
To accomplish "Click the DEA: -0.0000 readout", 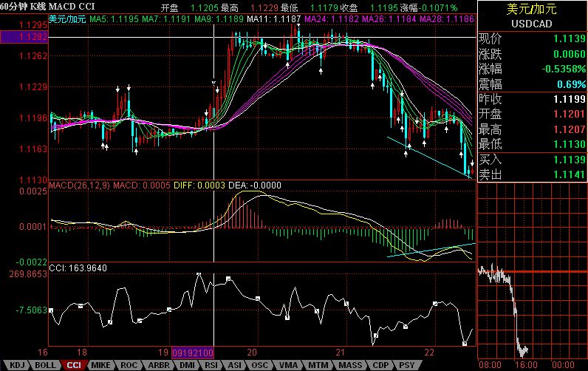I will tap(255, 185).
